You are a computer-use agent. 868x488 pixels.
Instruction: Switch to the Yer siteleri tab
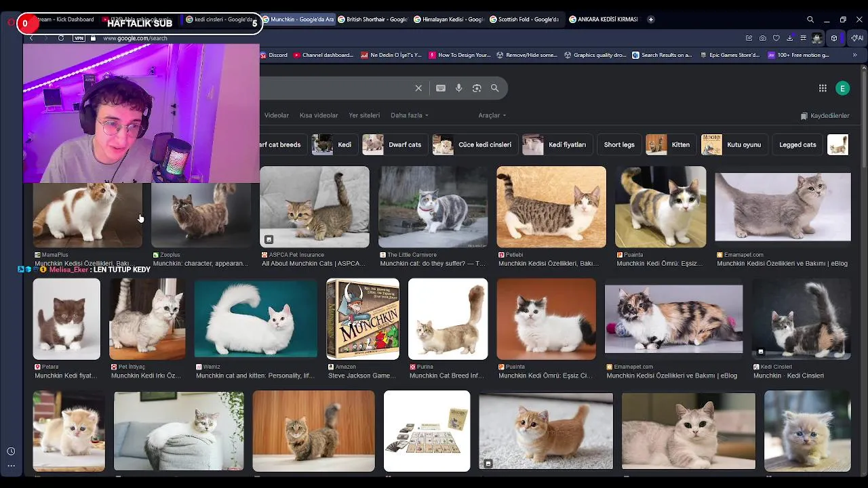tap(364, 115)
